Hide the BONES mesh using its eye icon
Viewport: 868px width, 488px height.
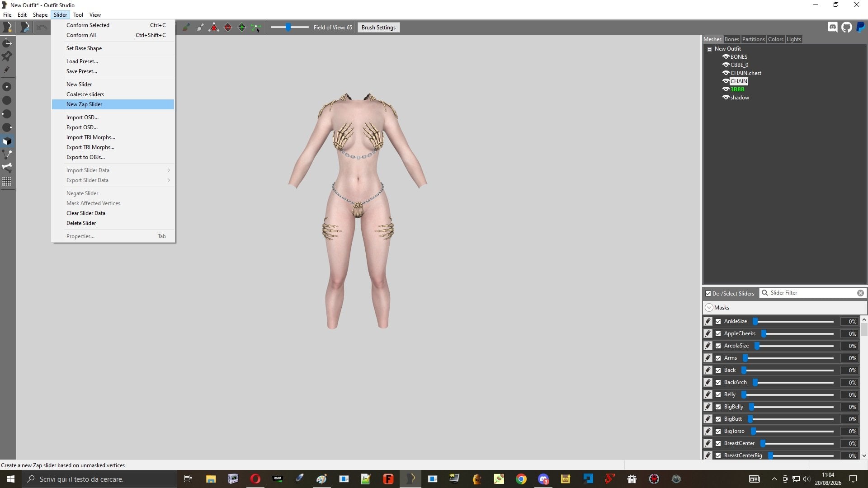[726, 57]
